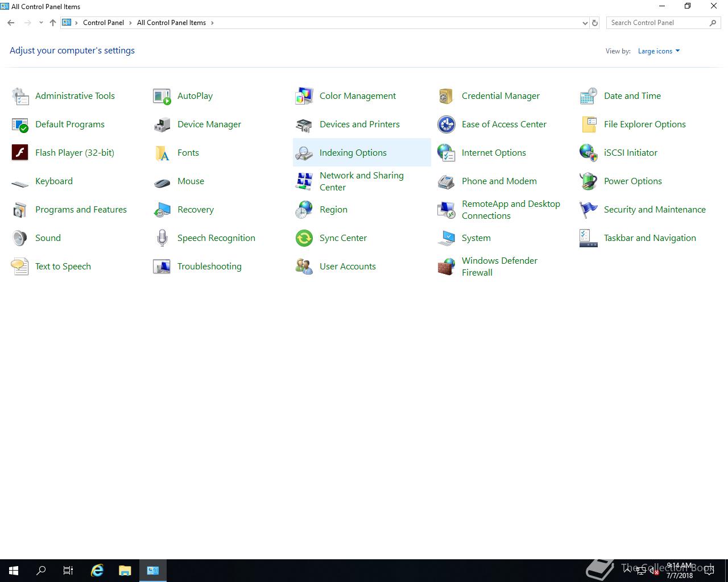Open the Flash Player icon
728x582 pixels.
pyautogui.click(x=20, y=153)
